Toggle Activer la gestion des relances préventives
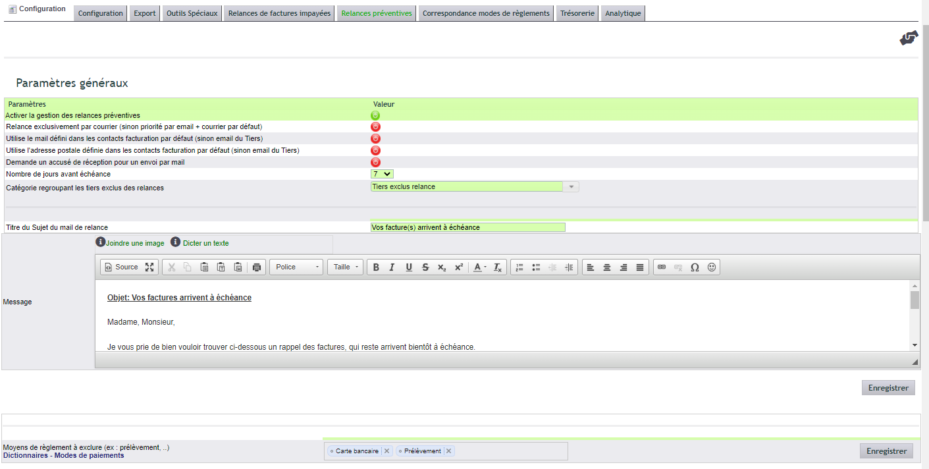This screenshot has height=469, width=929. [x=375, y=115]
